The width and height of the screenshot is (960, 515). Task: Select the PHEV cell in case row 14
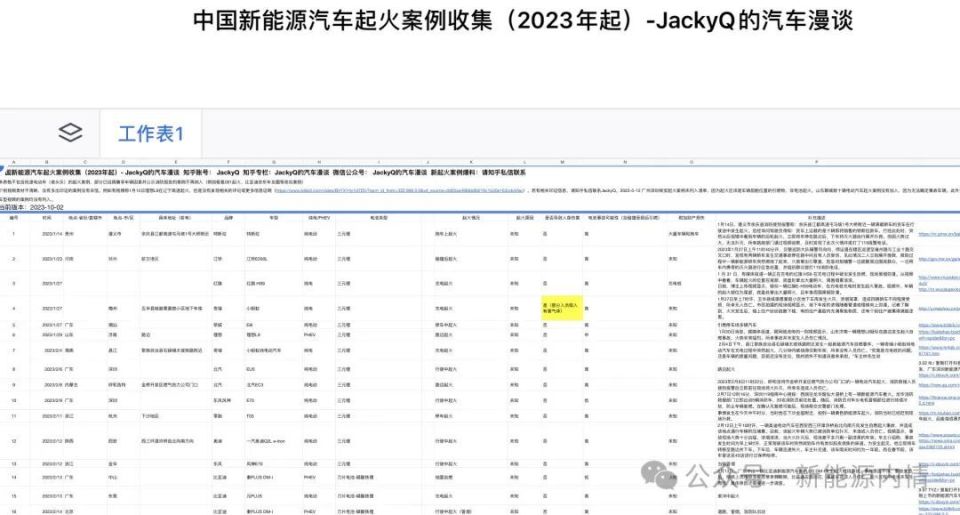point(311,477)
